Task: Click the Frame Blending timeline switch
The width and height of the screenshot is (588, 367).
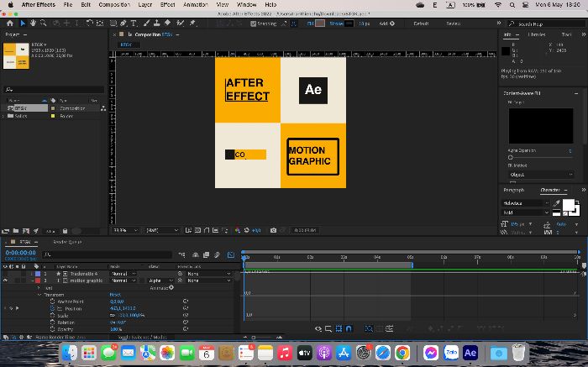Action: [x=207, y=255]
